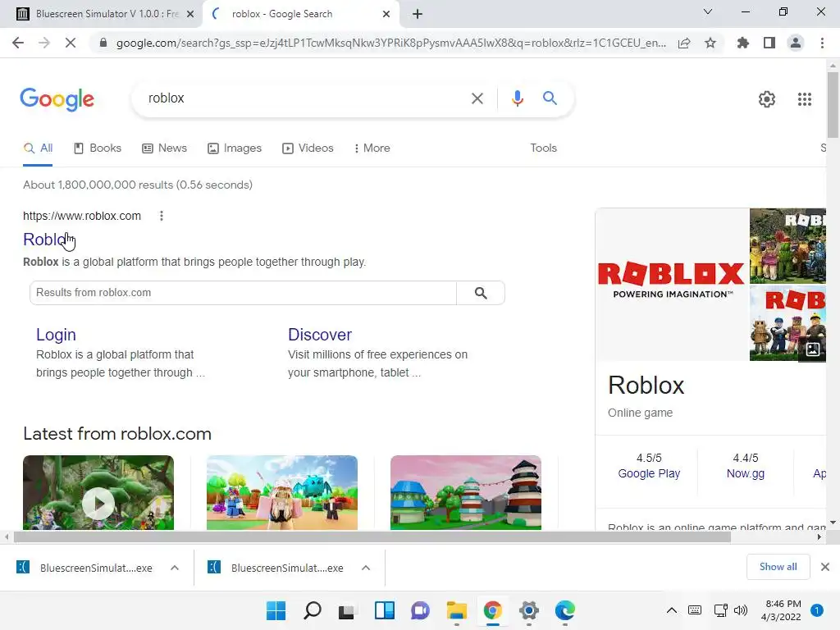
Task: Stop loading the page
Action: [71, 43]
